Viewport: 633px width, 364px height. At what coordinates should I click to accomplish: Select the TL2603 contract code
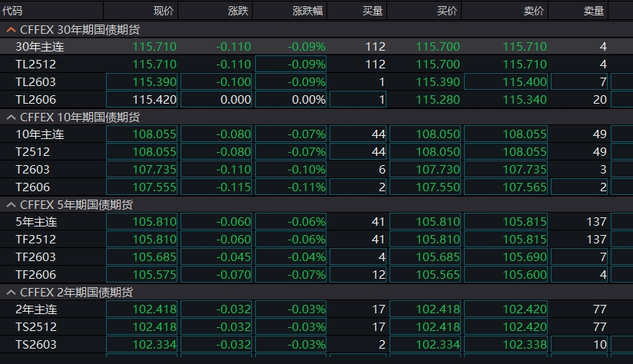(35, 81)
